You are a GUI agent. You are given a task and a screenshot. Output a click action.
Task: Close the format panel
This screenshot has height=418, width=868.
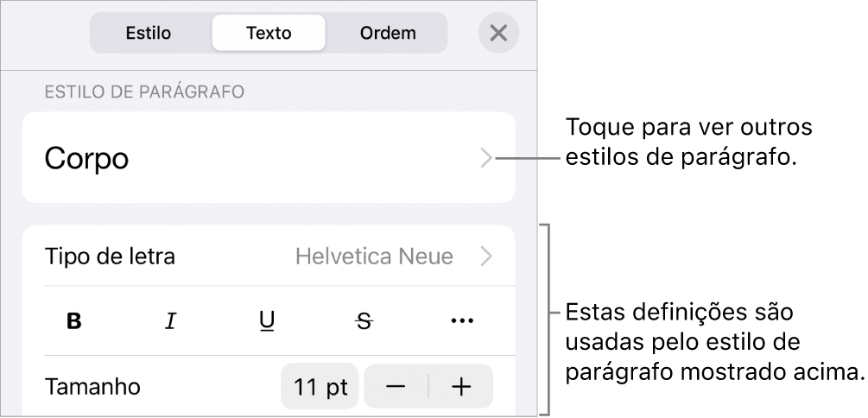pyautogui.click(x=498, y=34)
